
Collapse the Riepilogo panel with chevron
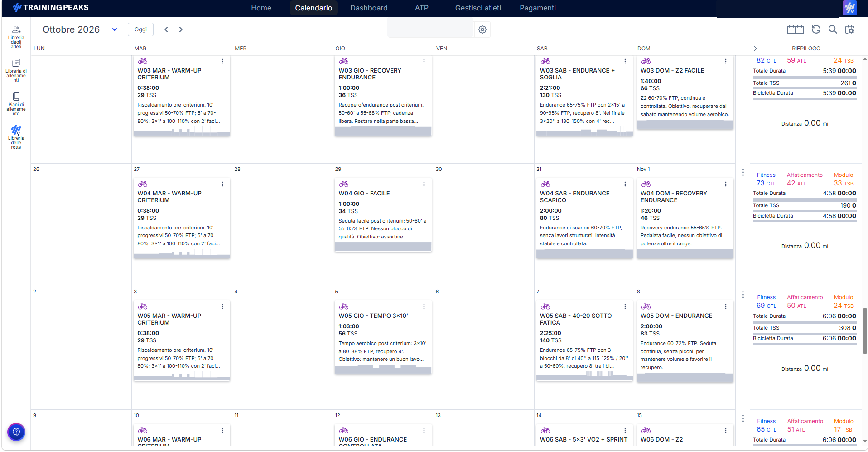click(x=755, y=49)
